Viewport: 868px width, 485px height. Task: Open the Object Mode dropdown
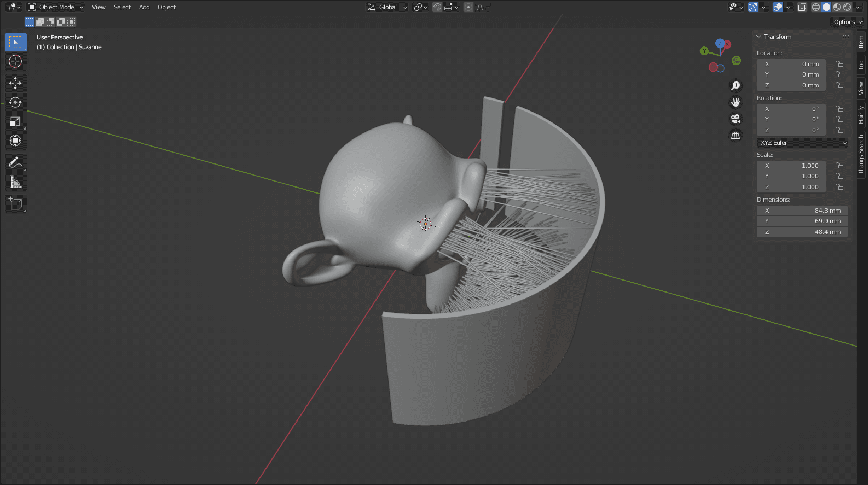(x=56, y=7)
